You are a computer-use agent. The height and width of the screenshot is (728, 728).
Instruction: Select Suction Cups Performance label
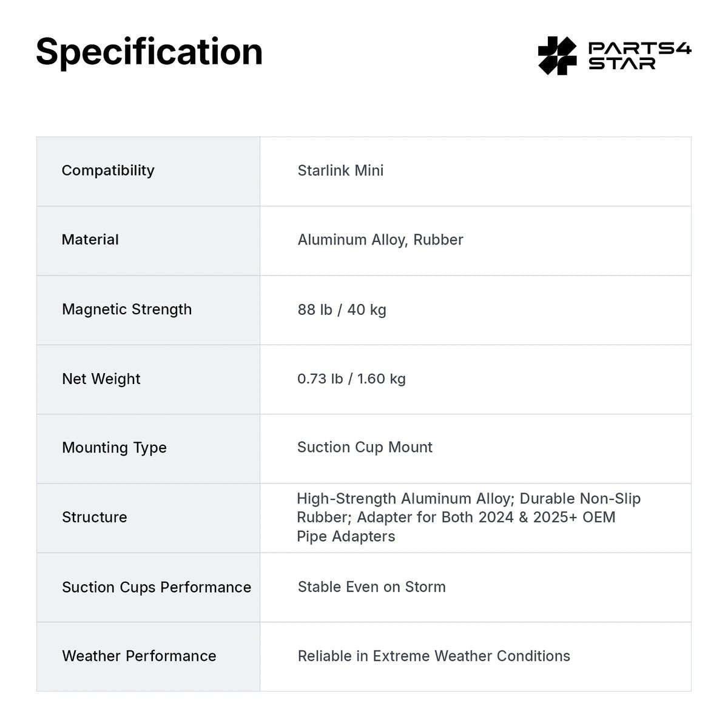157,587
